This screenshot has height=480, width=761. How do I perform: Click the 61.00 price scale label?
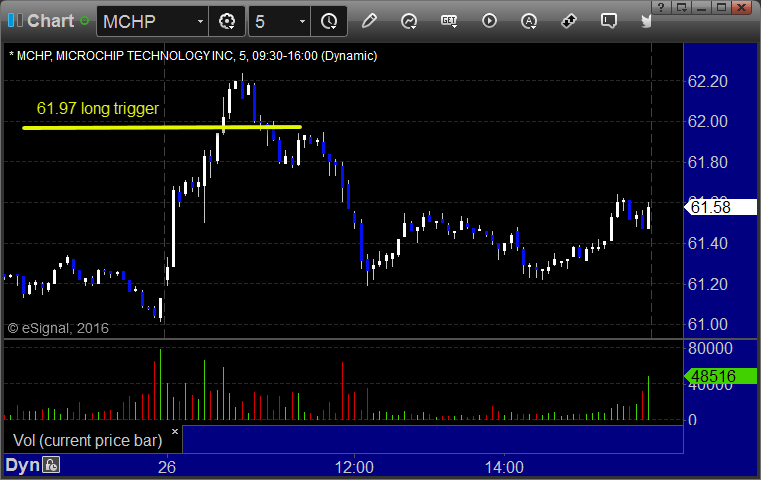tap(708, 324)
